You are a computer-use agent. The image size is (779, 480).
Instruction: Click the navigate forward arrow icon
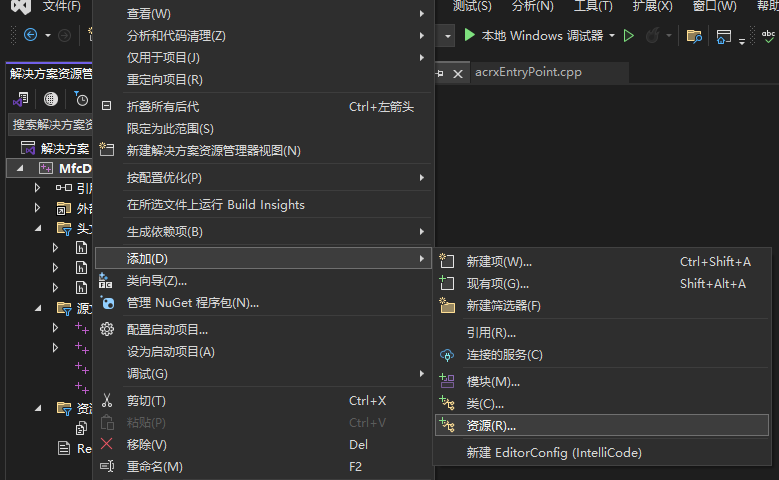click(x=64, y=35)
